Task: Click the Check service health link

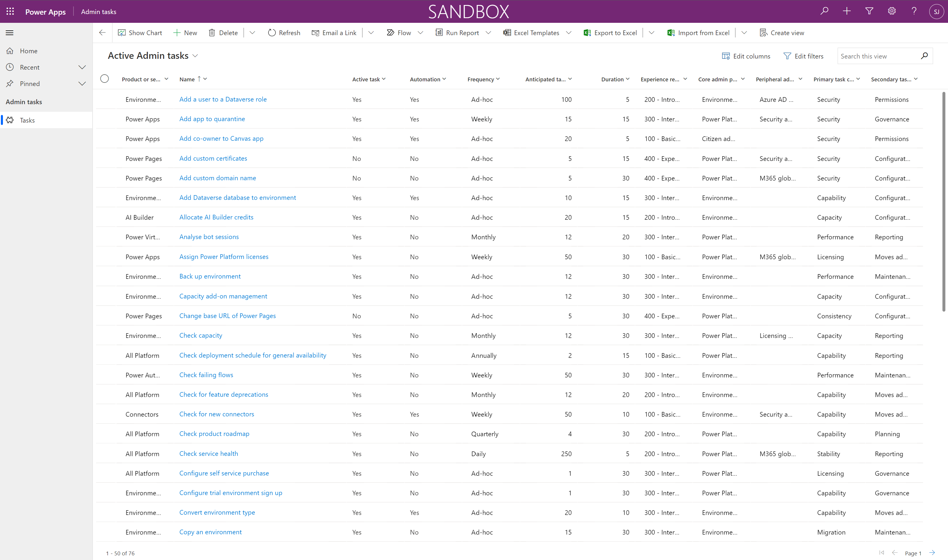Action: point(208,453)
